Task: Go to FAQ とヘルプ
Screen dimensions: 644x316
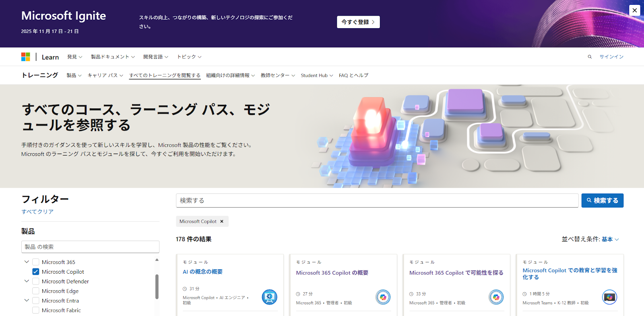Action: [x=353, y=75]
